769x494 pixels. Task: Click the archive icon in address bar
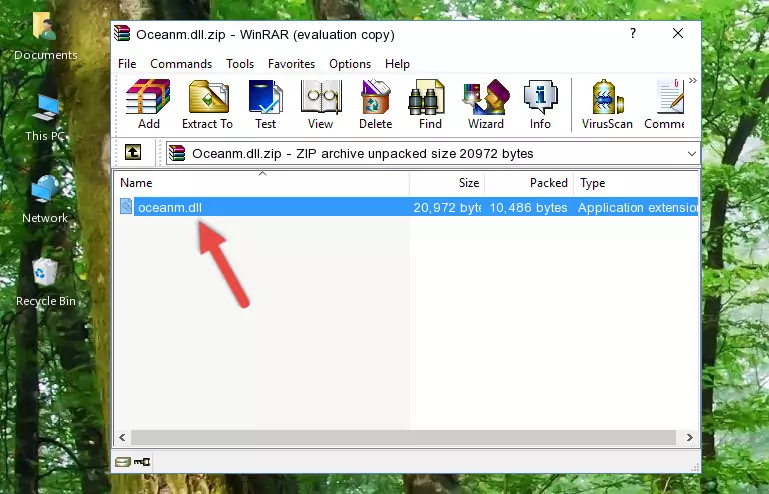pos(177,154)
